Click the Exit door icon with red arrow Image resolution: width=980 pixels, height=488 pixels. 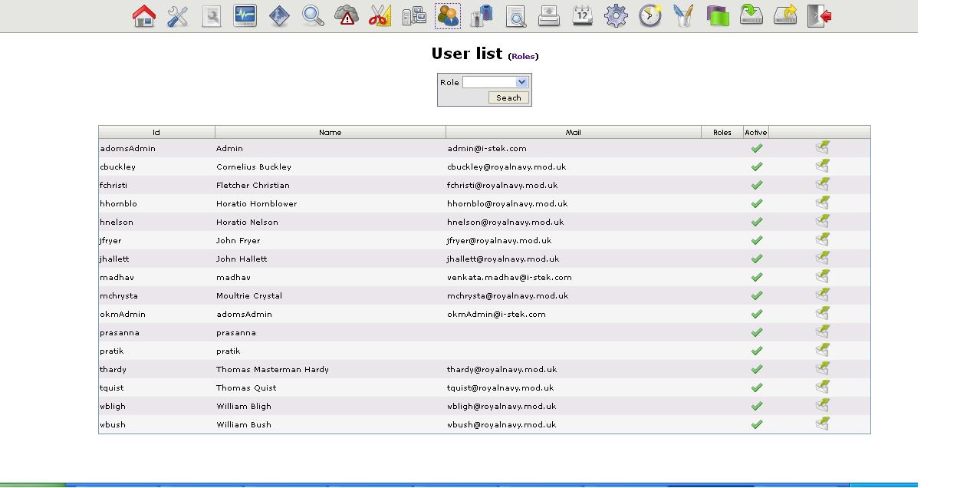(x=820, y=15)
